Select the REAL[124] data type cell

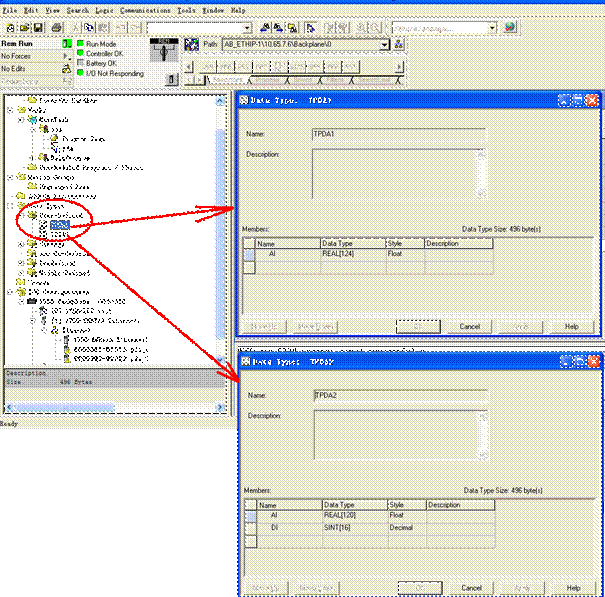click(x=352, y=255)
